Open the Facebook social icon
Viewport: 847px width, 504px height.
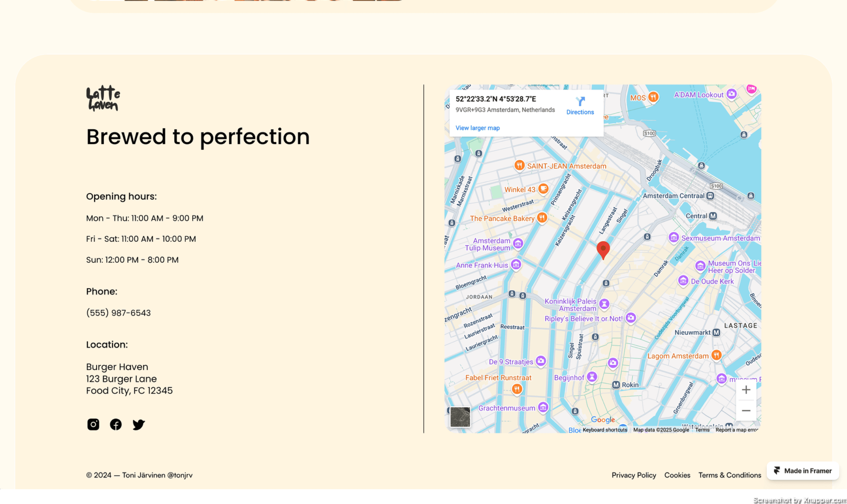(116, 424)
